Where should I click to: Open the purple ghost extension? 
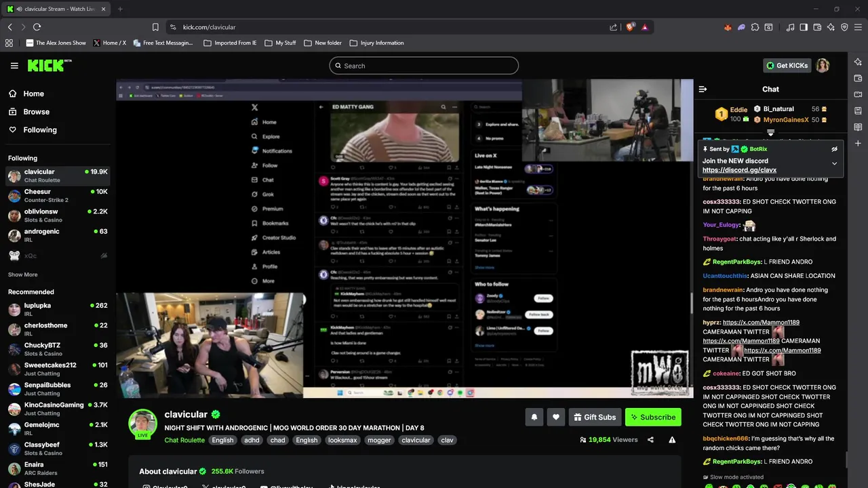(741, 27)
